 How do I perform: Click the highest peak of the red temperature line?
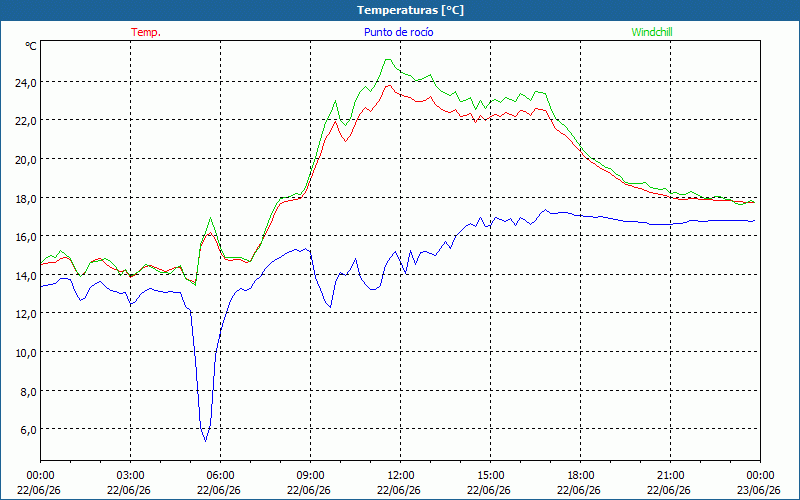pos(389,85)
